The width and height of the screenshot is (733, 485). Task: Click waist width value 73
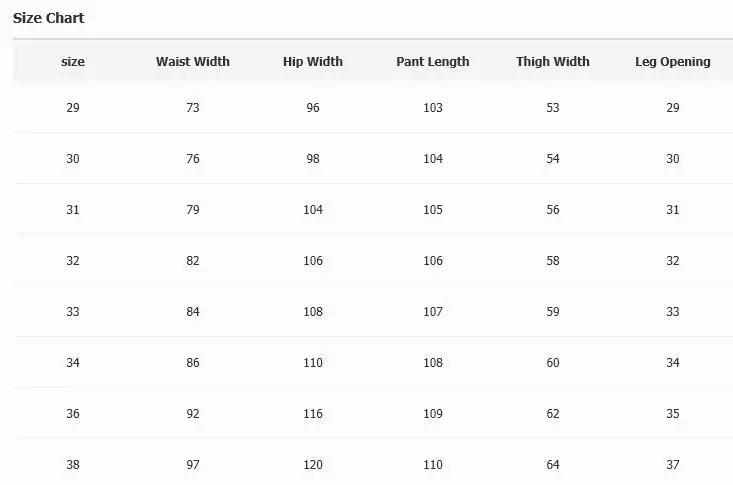tap(193, 108)
